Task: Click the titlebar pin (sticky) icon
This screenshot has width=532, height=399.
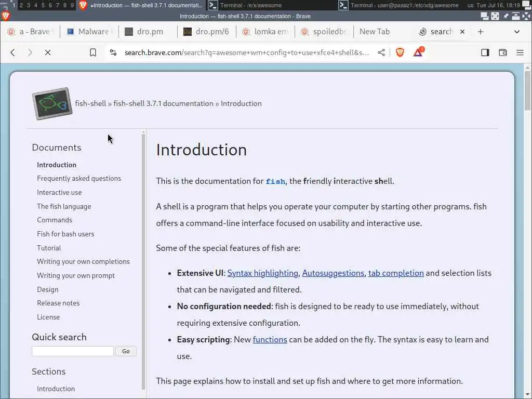Action: pos(506,16)
